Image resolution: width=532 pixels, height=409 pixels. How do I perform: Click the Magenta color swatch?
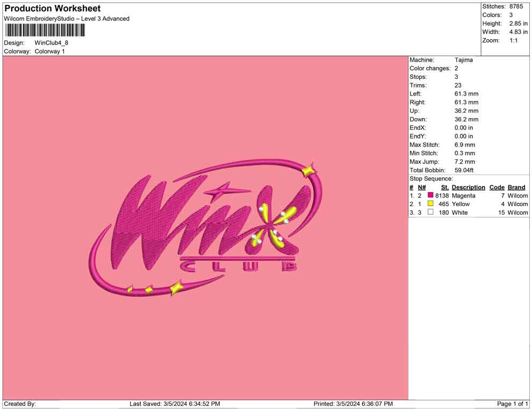(x=430, y=195)
